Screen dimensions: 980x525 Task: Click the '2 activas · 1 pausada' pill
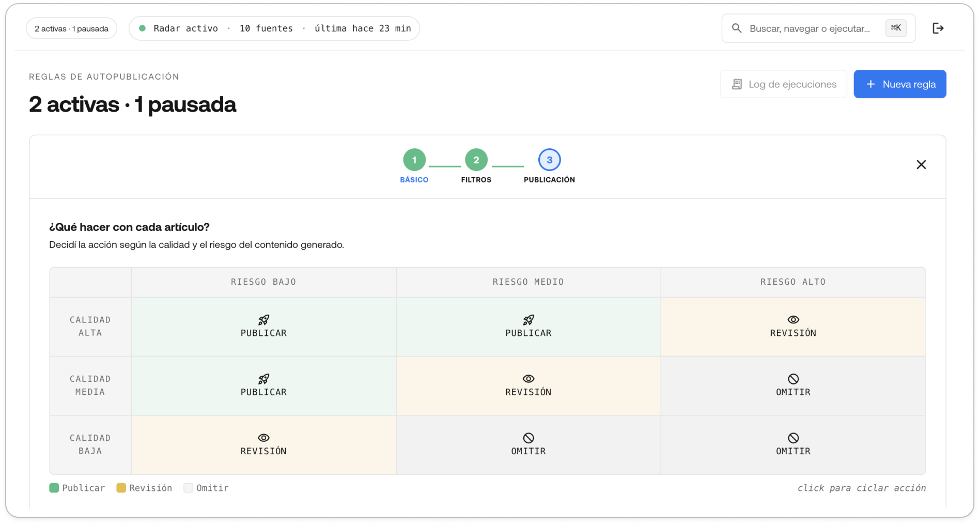[71, 28]
